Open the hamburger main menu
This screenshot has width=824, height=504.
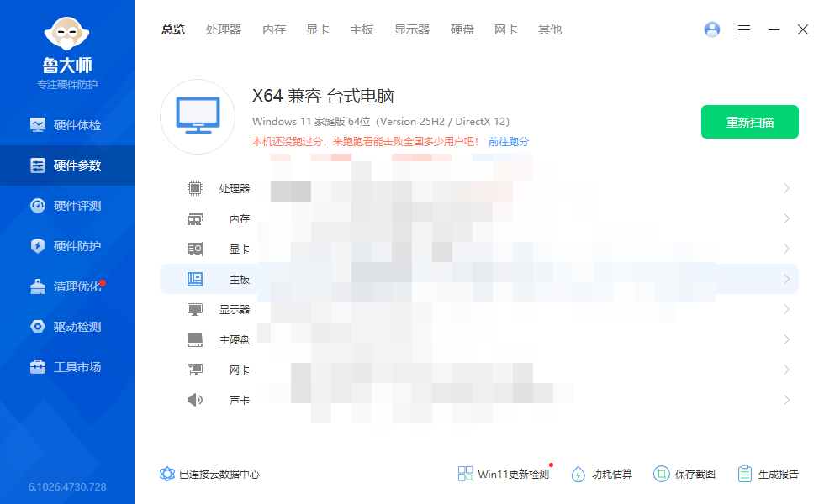point(743,30)
